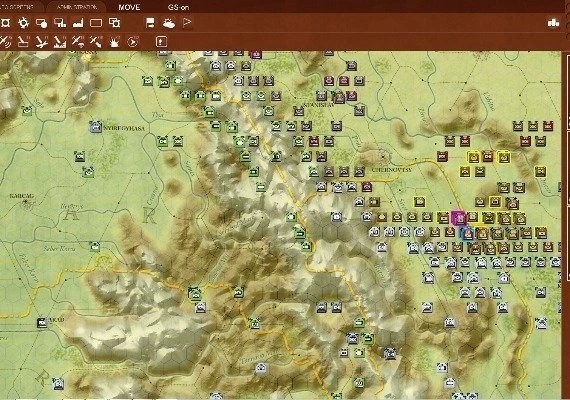Click the explosion burst mode icon
Image resolution: width=570 pixels, height=400 pixels.
click(x=115, y=42)
